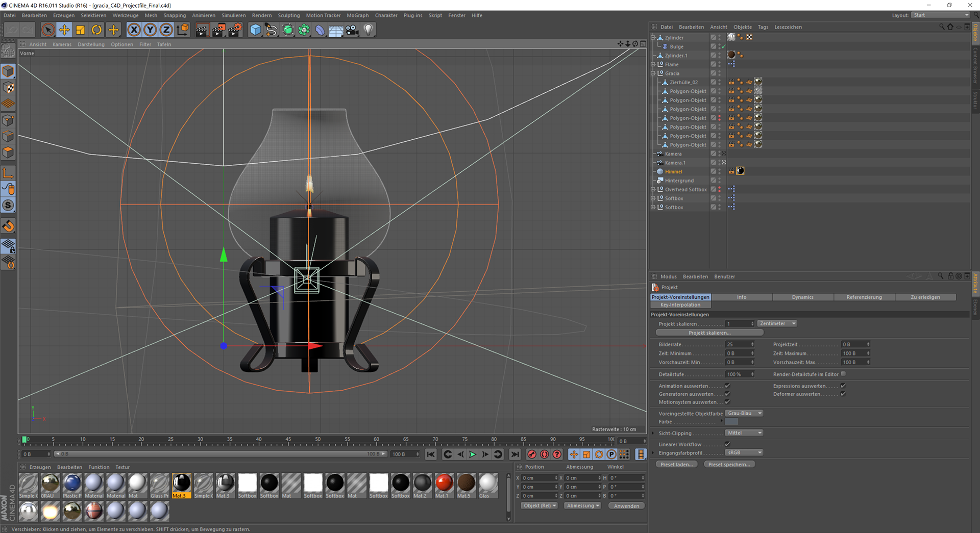
Task: Open viewport Kameras menu
Action: click(x=62, y=44)
